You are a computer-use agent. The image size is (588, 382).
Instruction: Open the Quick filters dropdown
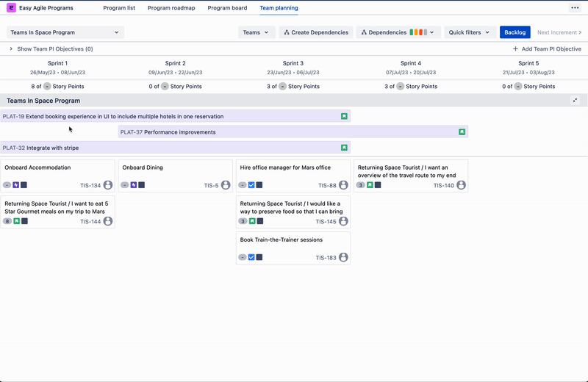tap(469, 32)
